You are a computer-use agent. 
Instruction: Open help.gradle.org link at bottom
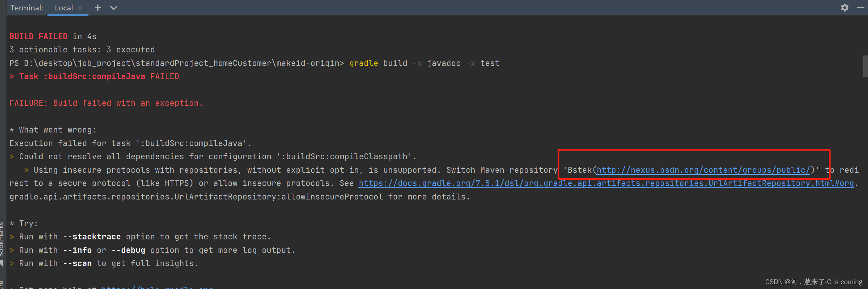157,287
